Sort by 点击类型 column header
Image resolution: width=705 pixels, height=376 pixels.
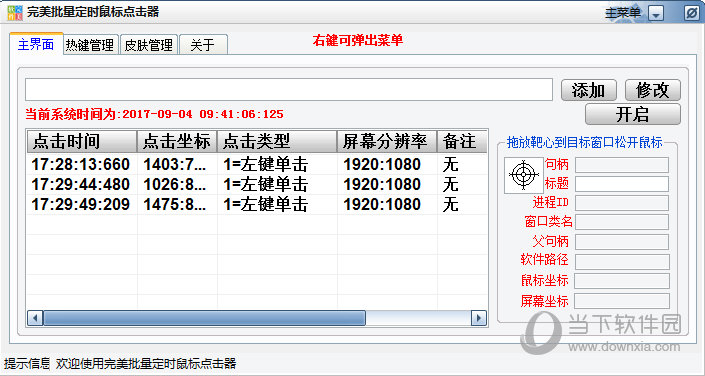pyautogui.click(x=277, y=142)
